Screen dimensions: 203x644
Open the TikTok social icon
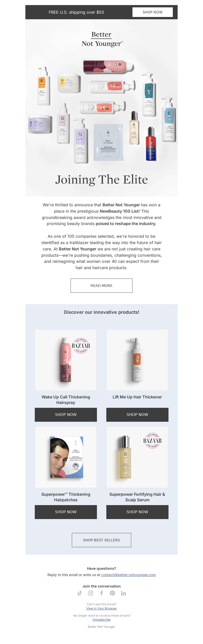[80, 593]
